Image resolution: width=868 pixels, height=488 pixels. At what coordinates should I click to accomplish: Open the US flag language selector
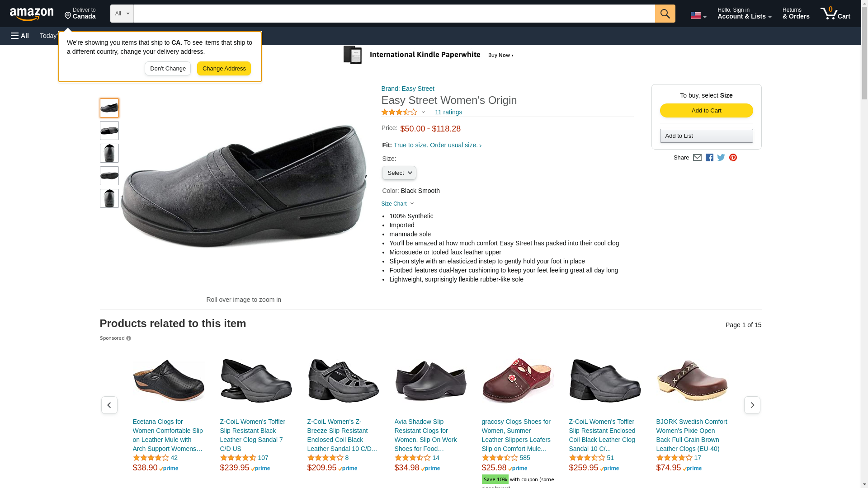pos(698,15)
